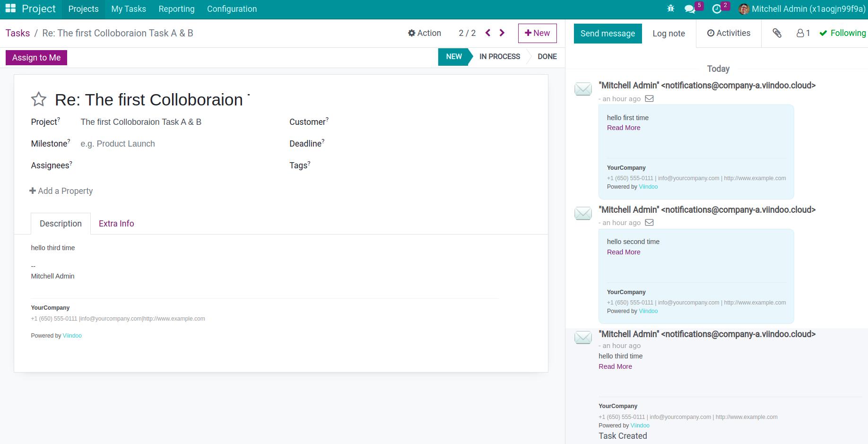Open attachments paperclip icon
Viewport: 868px width, 444px height.
[777, 33]
